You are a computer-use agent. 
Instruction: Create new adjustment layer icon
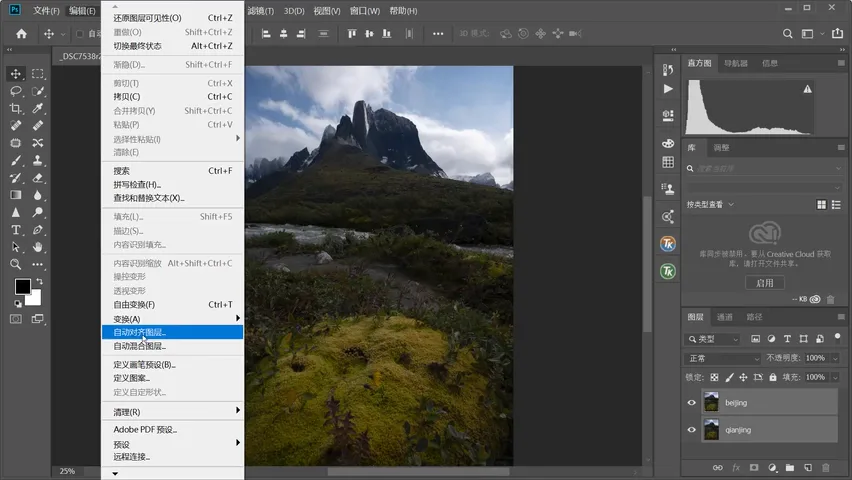772,467
